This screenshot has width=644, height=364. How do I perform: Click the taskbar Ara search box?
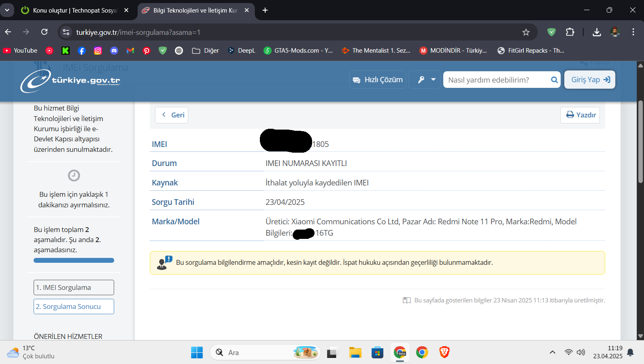tap(265, 353)
